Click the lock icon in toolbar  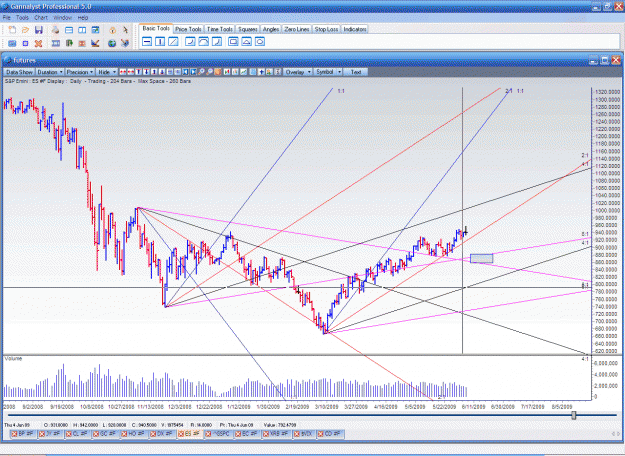(112, 30)
